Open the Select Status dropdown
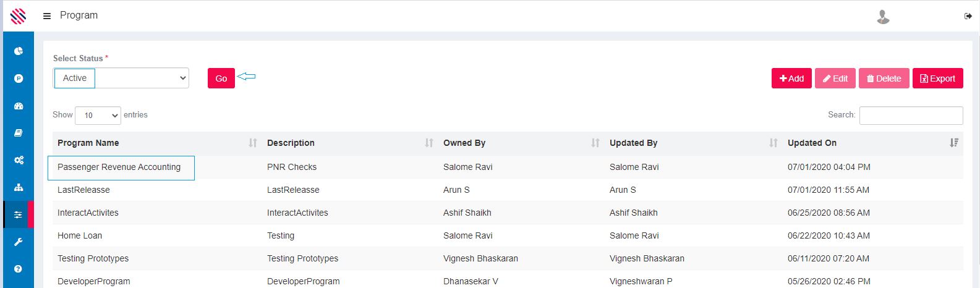The width and height of the screenshot is (980, 288). (121, 78)
